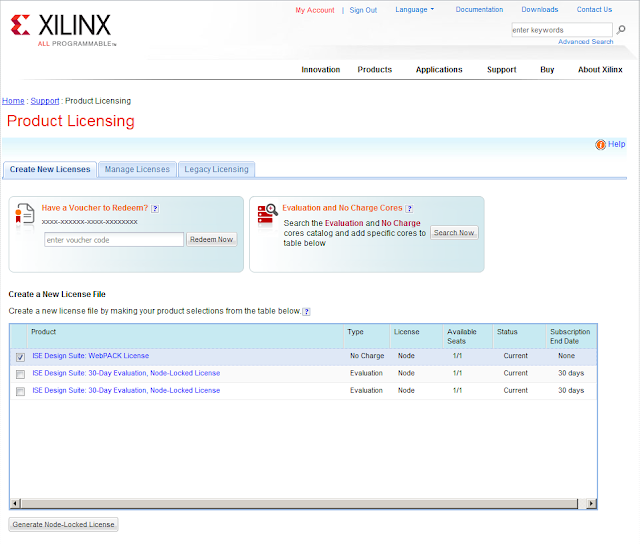Open the Downloads link
This screenshot has height=545, width=640.
point(540,9)
